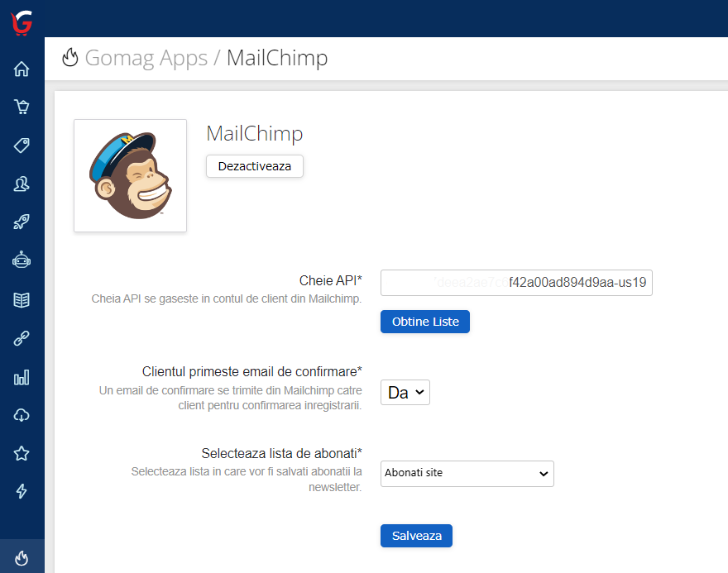The image size is (728, 573).
Task: Open the shopping cart orders icon
Action: [x=22, y=107]
